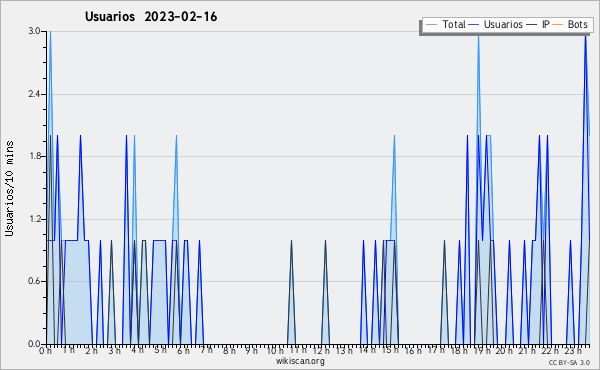Click the Usuarios legend entry
Screen dimensions: 600x370
click(496, 24)
